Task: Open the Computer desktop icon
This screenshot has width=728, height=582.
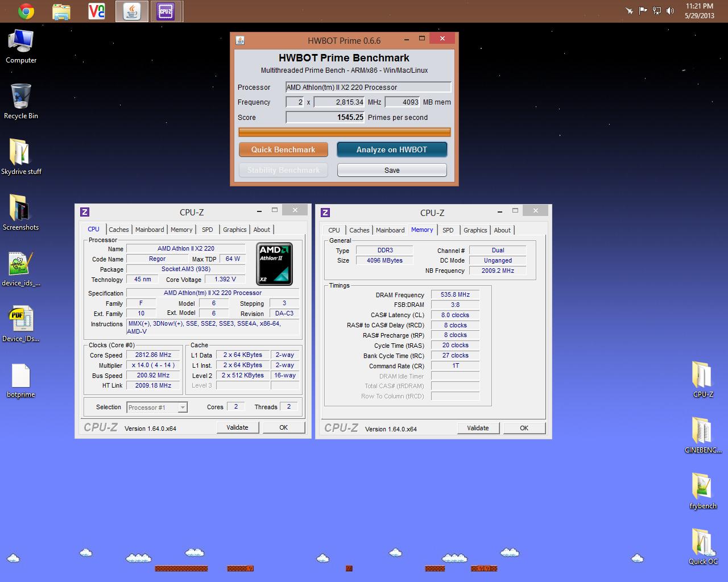Action: 21,47
